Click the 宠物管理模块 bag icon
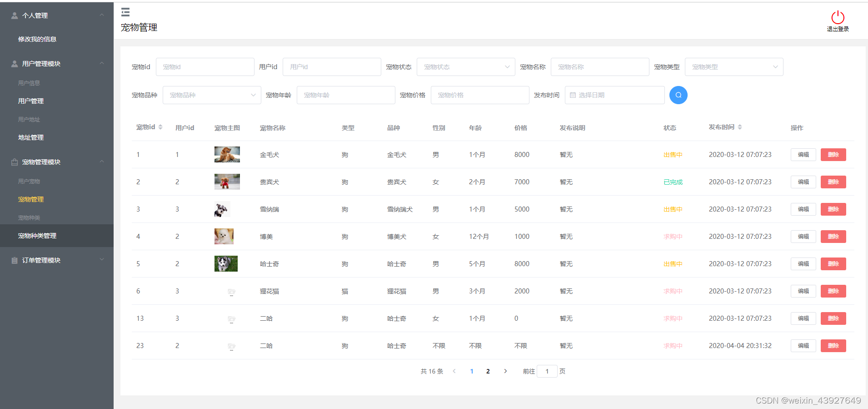Screen dimensions: 868x409 (15, 162)
